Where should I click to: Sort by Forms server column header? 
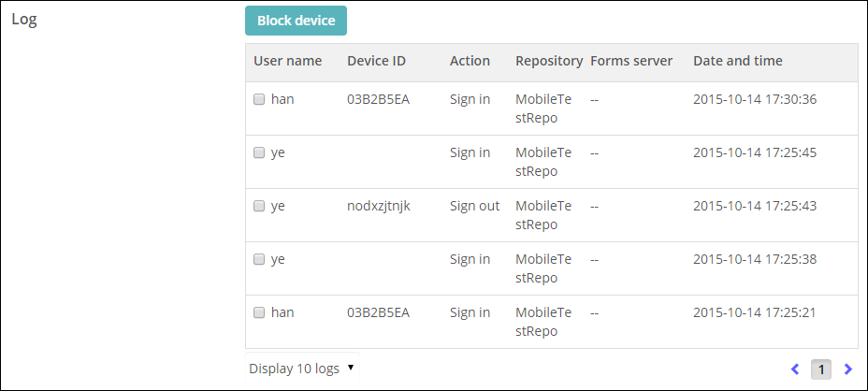[x=631, y=61]
